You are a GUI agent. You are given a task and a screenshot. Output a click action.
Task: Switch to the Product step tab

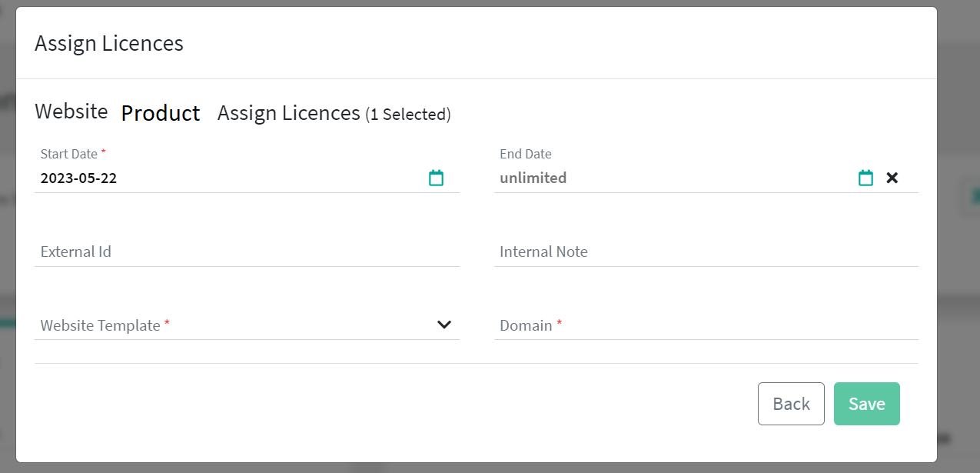161,113
